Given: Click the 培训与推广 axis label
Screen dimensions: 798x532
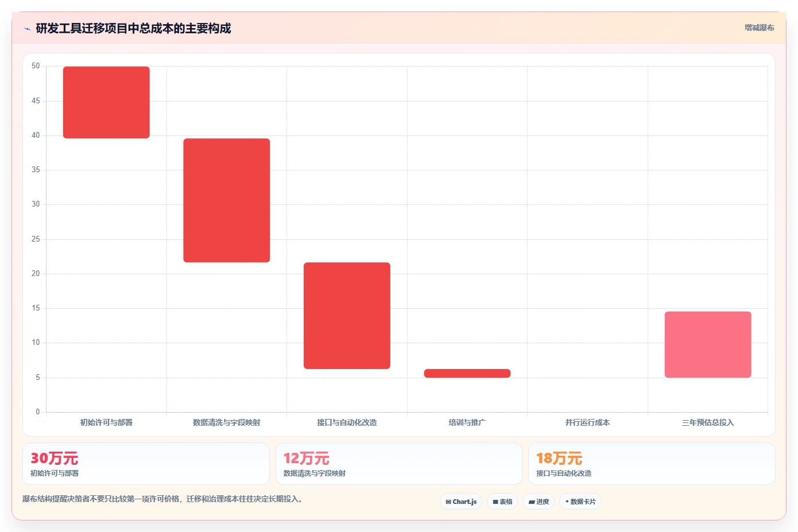Looking at the screenshot, I should [467, 422].
